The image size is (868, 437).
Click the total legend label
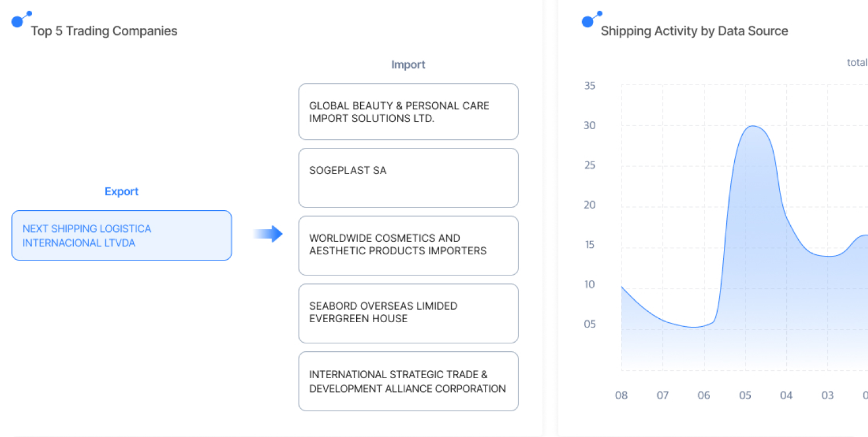pos(857,62)
